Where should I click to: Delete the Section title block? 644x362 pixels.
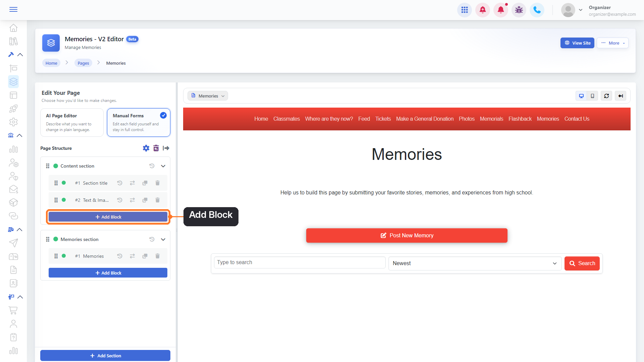(157, 183)
